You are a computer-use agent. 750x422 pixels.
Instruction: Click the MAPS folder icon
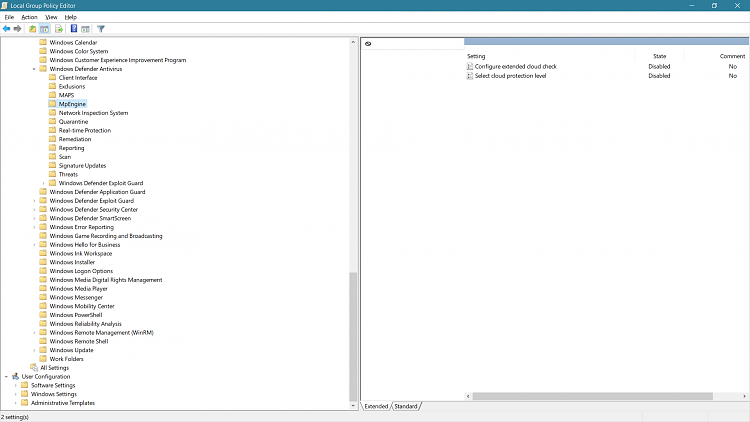(53, 95)
